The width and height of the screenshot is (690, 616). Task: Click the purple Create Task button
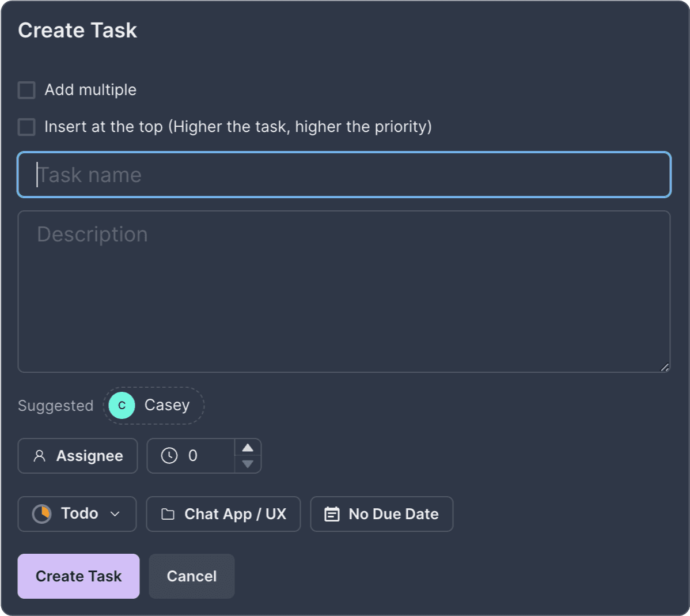pyautogui.click(x=79, y=576)
